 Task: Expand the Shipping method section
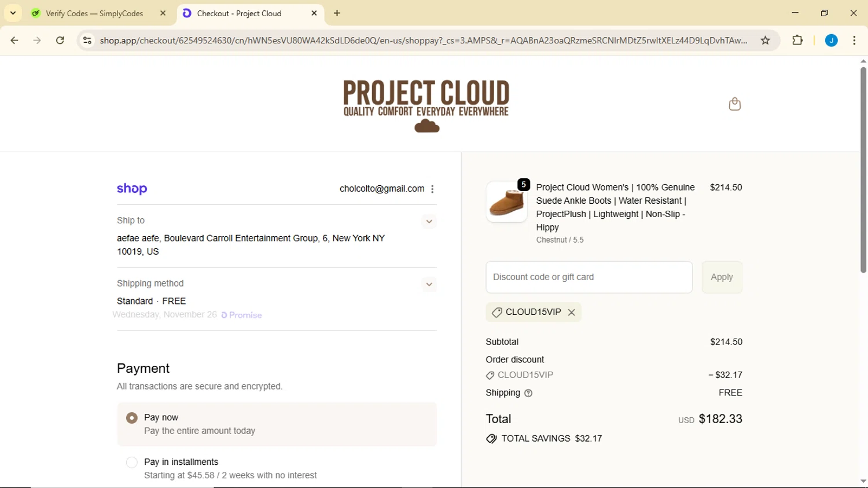point(429,284)
